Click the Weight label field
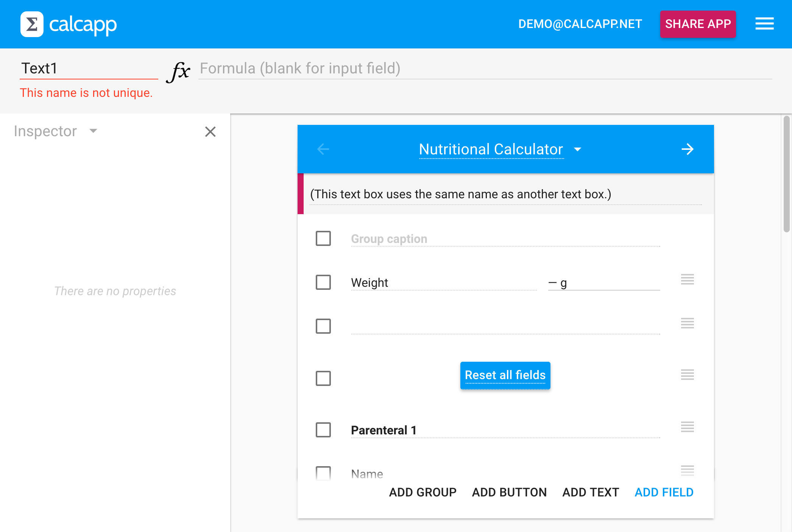The image size is (792, 532). click(444, 283)
